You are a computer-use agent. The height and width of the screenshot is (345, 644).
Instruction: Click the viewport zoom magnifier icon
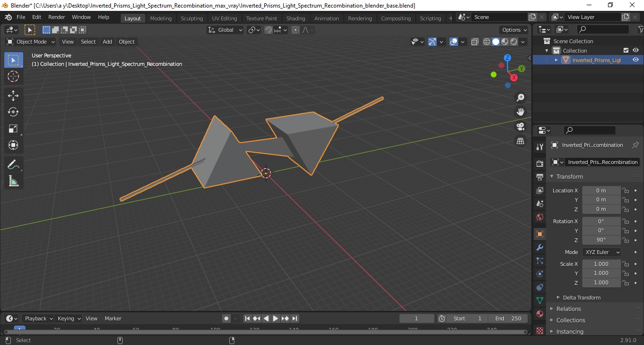pyautogui.click(x=520, y=97)
